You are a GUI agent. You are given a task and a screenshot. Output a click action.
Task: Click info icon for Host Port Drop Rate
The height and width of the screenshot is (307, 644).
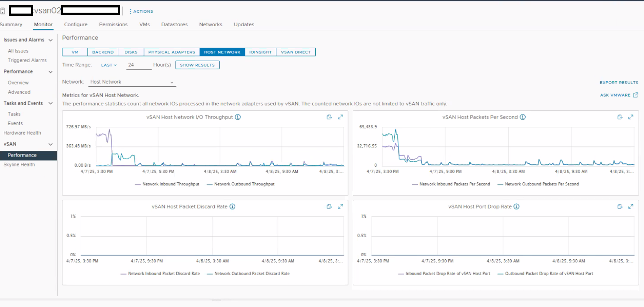click(x=517, y=207)
